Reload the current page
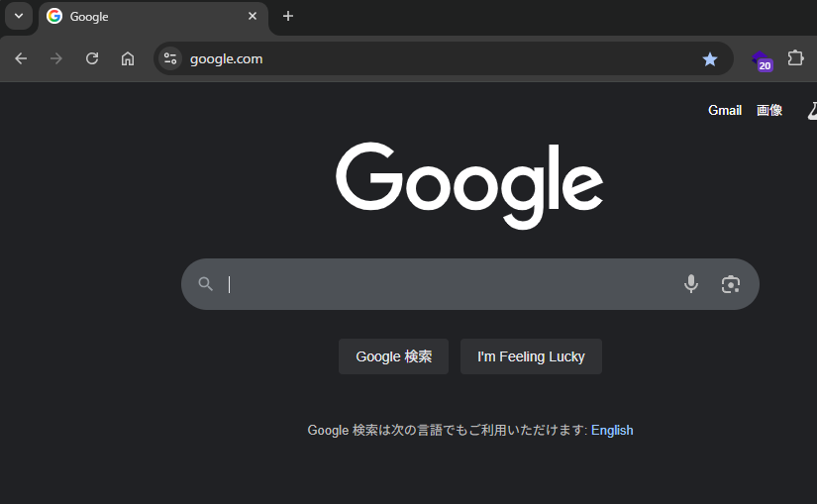Image resolution: width=817 pixels, height=504 pixels. pos(92,58)
